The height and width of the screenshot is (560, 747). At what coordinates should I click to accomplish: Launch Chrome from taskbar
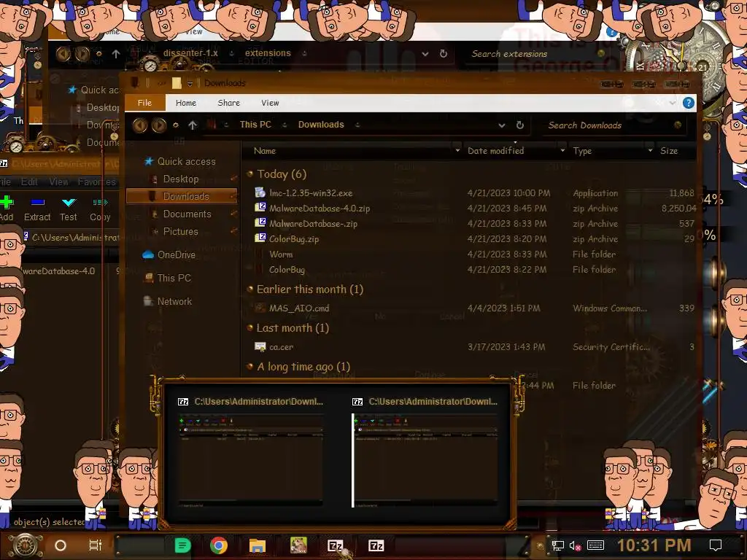coord(219,545)
